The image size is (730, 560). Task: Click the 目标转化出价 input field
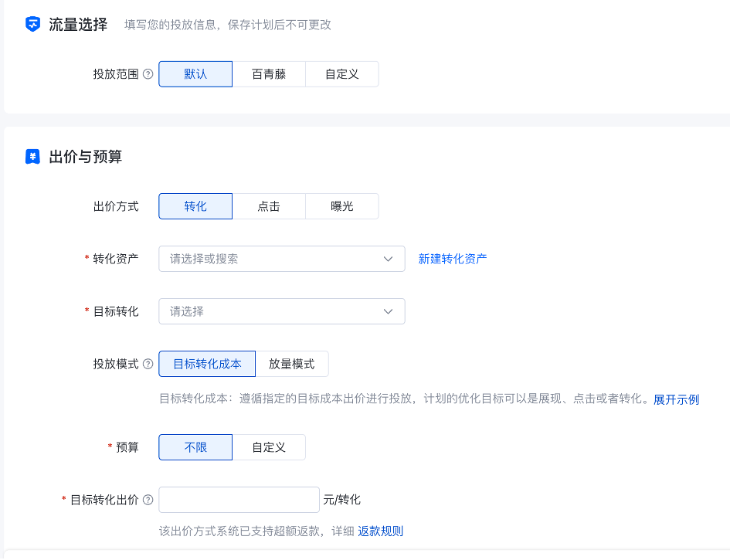point(239,501)
